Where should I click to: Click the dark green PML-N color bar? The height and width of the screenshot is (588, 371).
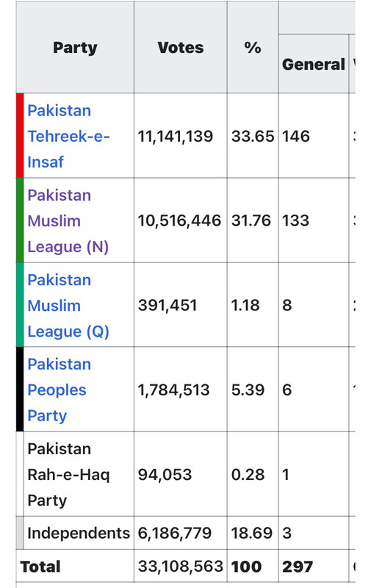(x=20, y=220)
